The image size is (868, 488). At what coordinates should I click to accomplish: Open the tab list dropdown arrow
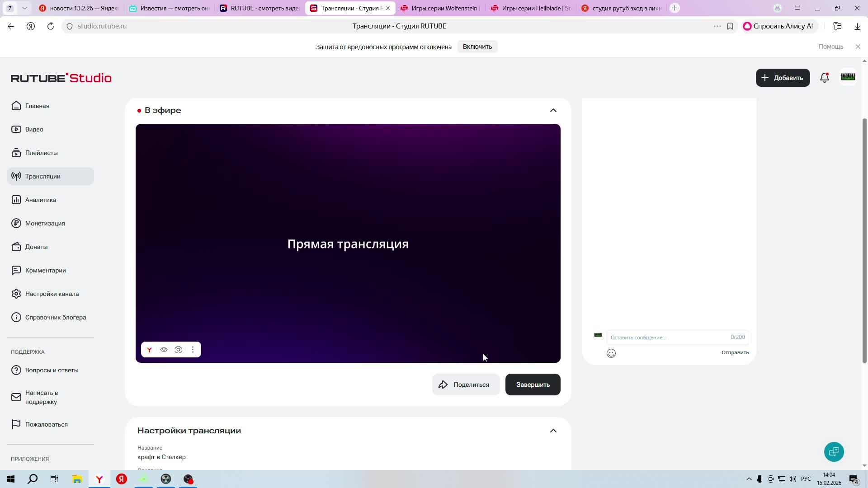click(24, 8)
